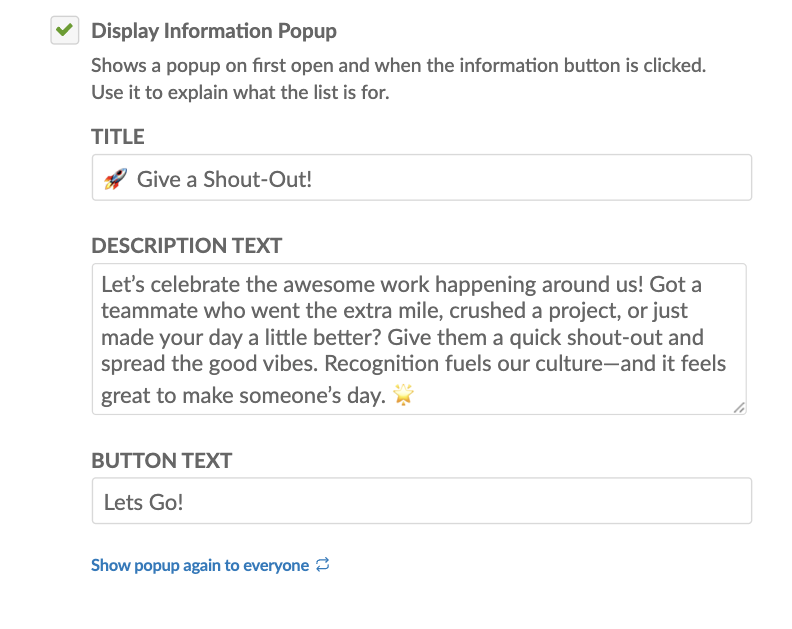The width and height of the screenshot is (792, 629).
Task: Click "Show popup again to everyone" link
Action: tap(200, 565)
